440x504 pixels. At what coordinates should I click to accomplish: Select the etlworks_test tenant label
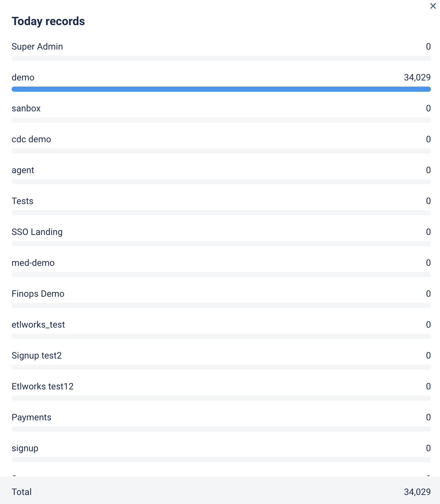(x=38, y=325)
